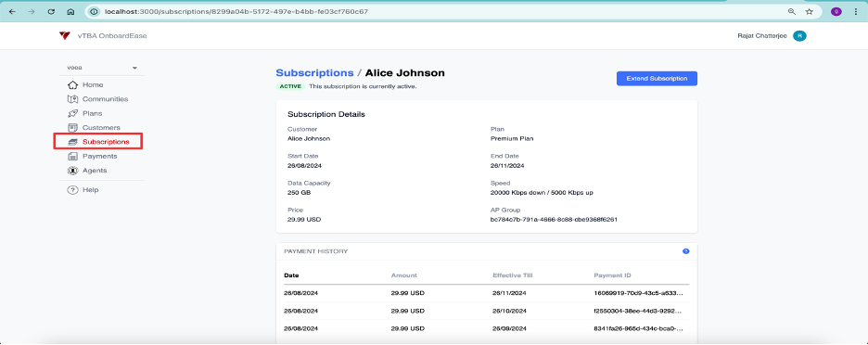Click the site info icon in address bar
Image resolution: width=868 pixels, height=345 pixels.
[x=94, y=11]
